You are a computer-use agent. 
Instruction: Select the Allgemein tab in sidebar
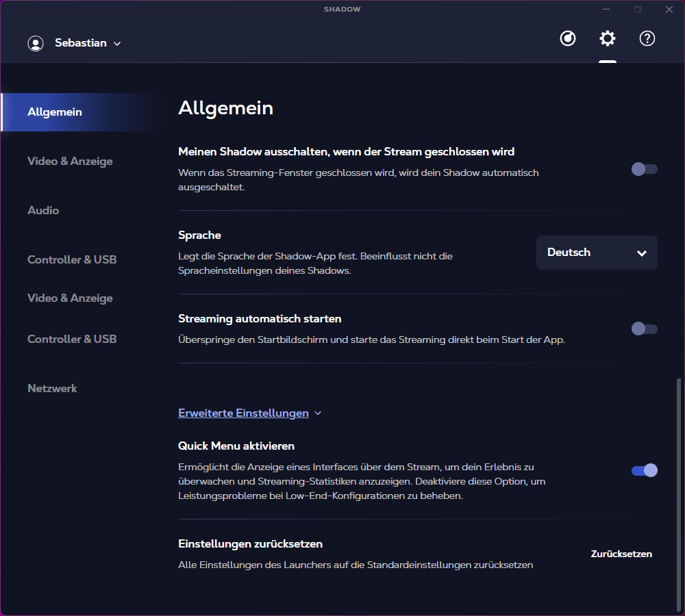tap(82, 112)
